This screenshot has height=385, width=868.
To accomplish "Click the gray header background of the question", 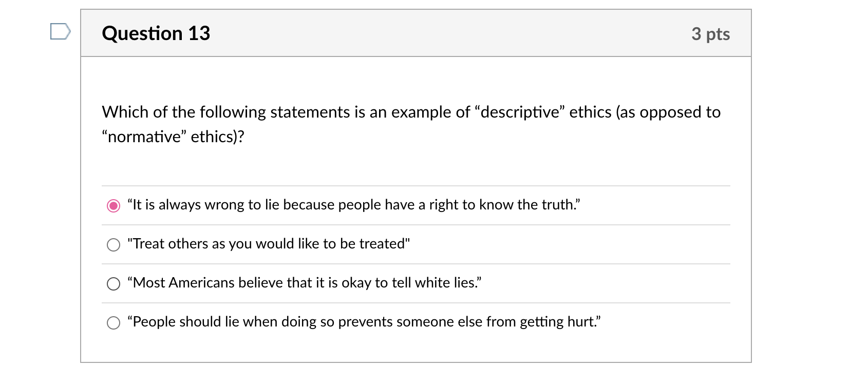I will (462, 33).
